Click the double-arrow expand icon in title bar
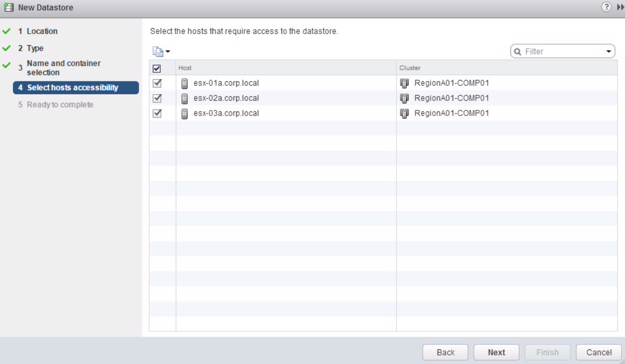Screen dimensions: 625x364 (620, 7)
